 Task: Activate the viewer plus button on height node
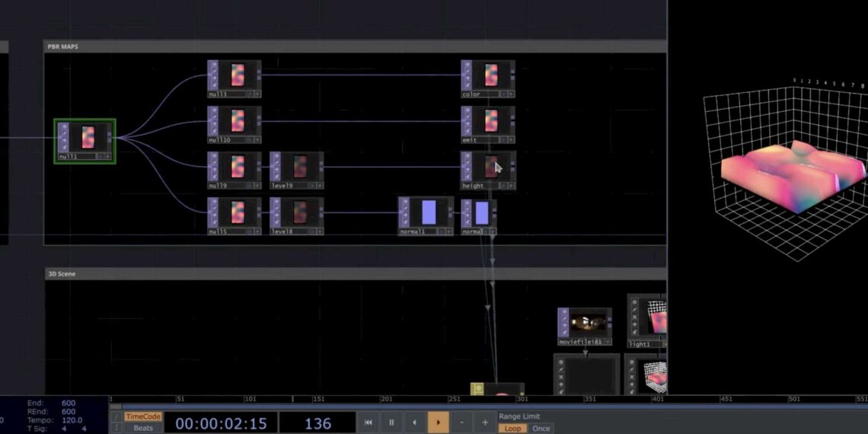tap(511, 186)
